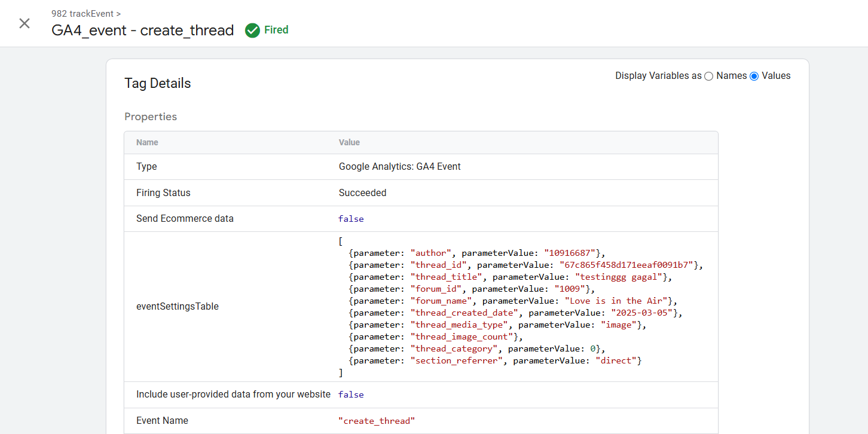Screen dimensions: 868x434
Task: Click the thread_id value "67c865f458d171eeaf0091b7"
Action: pyautogui.click(x=626, y=265)
